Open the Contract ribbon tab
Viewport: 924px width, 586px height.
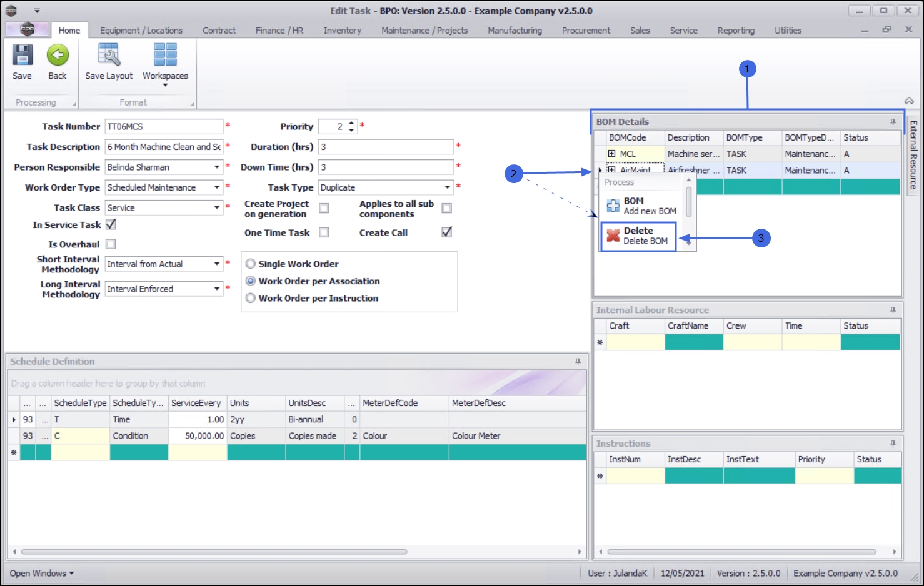(219, 31)
